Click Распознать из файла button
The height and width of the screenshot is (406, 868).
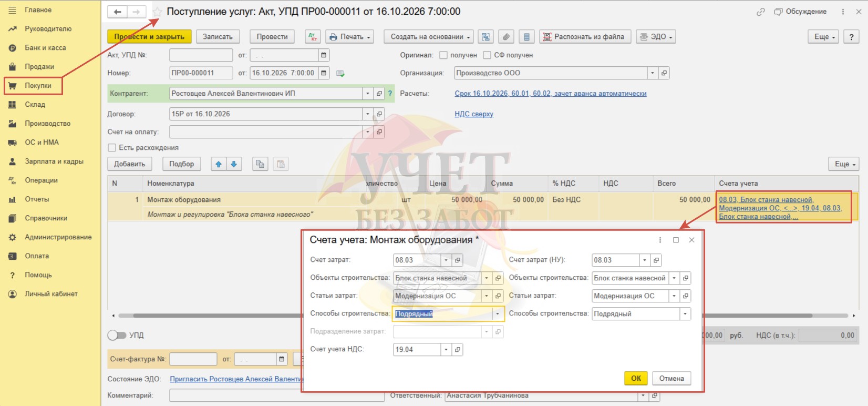point(584,37)
